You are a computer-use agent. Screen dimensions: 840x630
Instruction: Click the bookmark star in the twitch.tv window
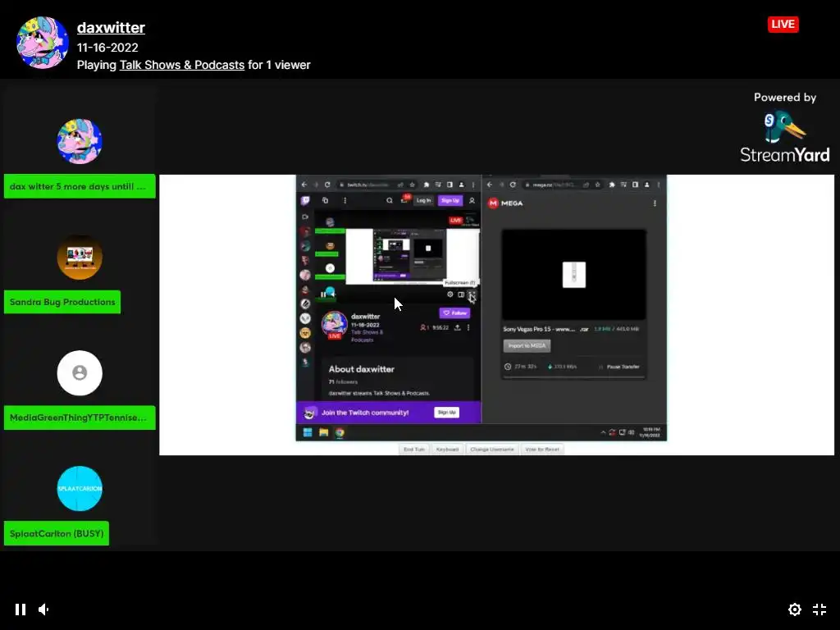click(412, 185)
